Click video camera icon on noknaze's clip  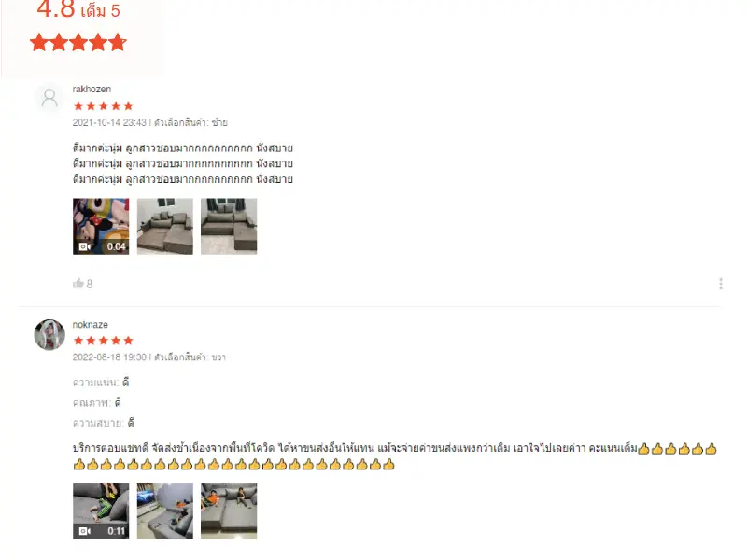pyautogui.click(x=84, y=531)
